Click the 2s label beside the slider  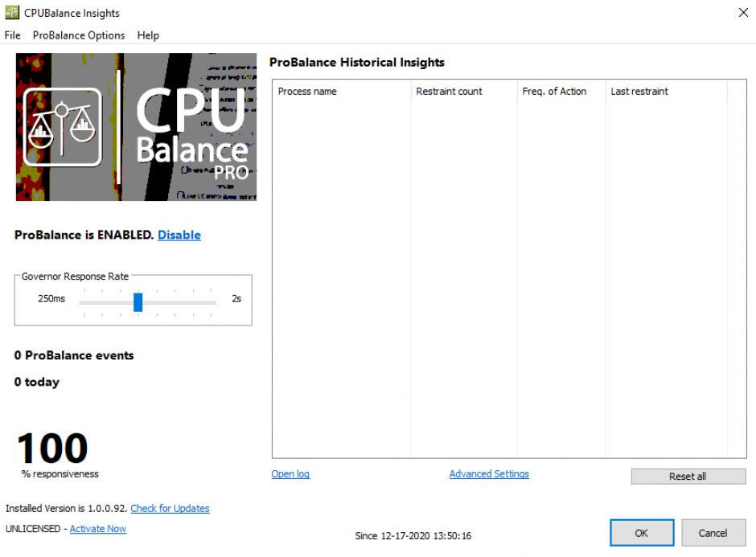tap(236, 298)
